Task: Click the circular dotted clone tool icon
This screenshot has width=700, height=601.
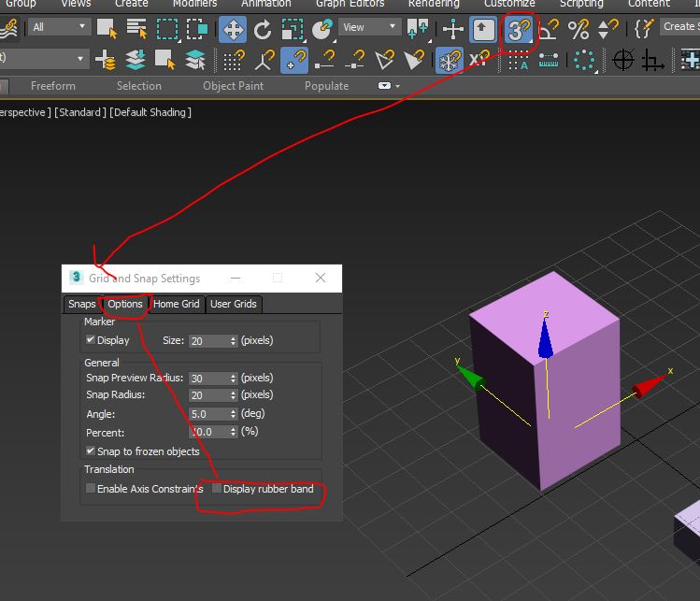Action: click(x=584, y=60)
